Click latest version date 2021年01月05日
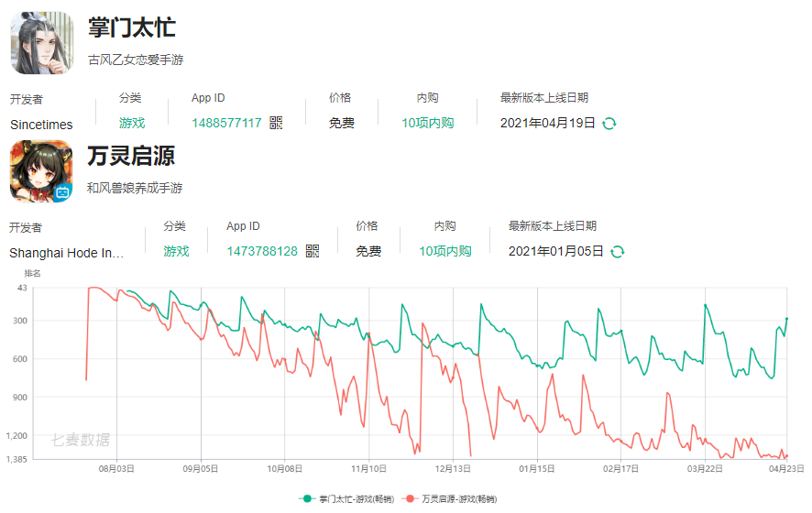Image resolution: width=812 pixels, height=513 pixels. point(555,251)
